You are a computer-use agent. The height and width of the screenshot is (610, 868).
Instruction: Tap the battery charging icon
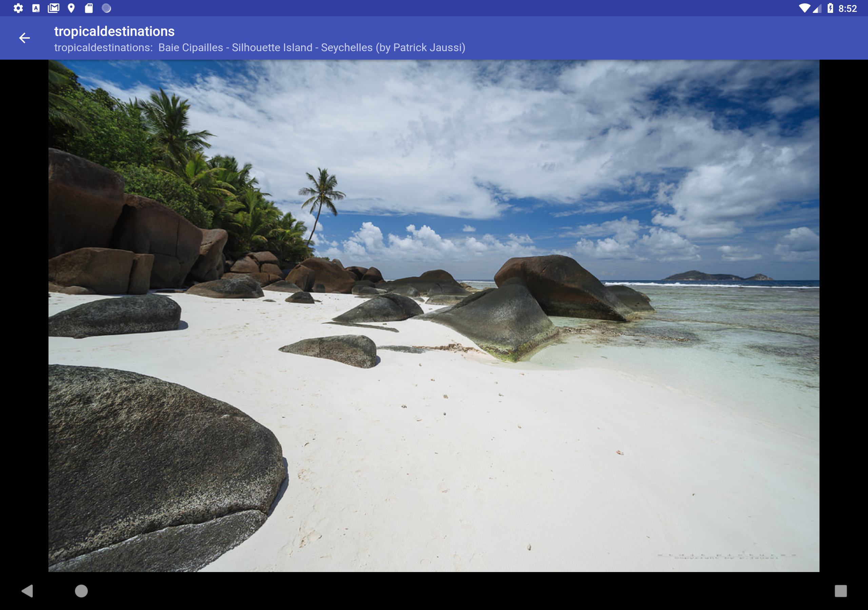pos(830,8)
